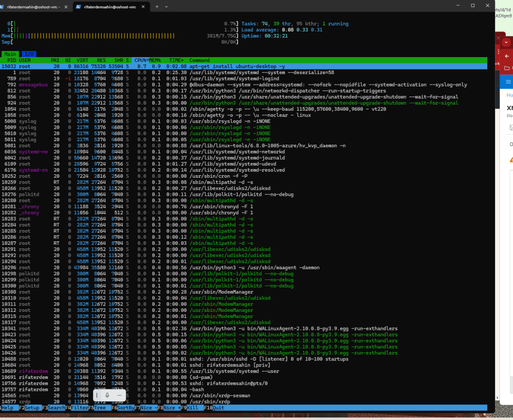
Task: Click the Command column header
Action: (x=199, y=60)
